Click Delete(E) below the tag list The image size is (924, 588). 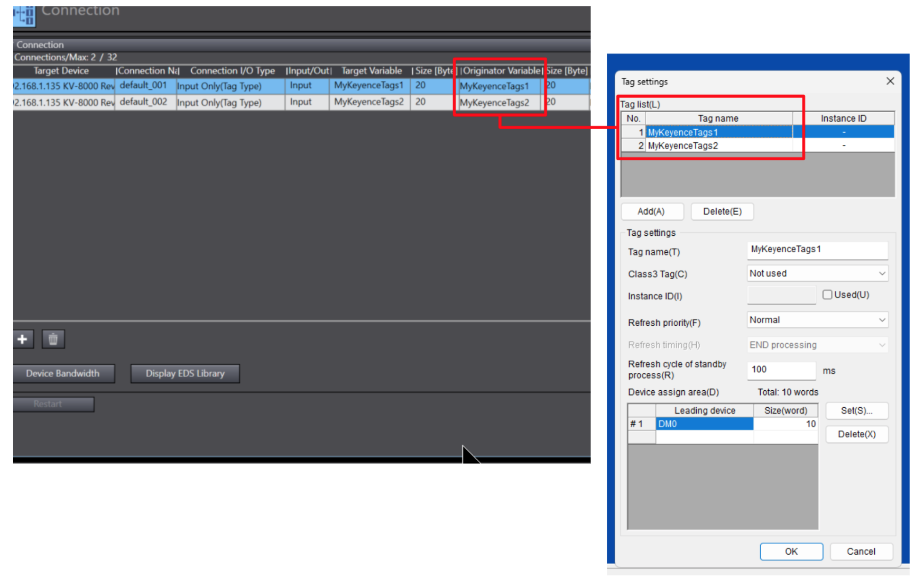[x=722, y=212]
